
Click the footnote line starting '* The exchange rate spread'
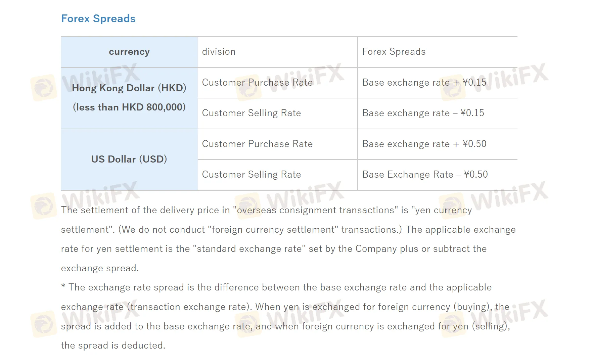pyautogui.click(x=276, y=287)
